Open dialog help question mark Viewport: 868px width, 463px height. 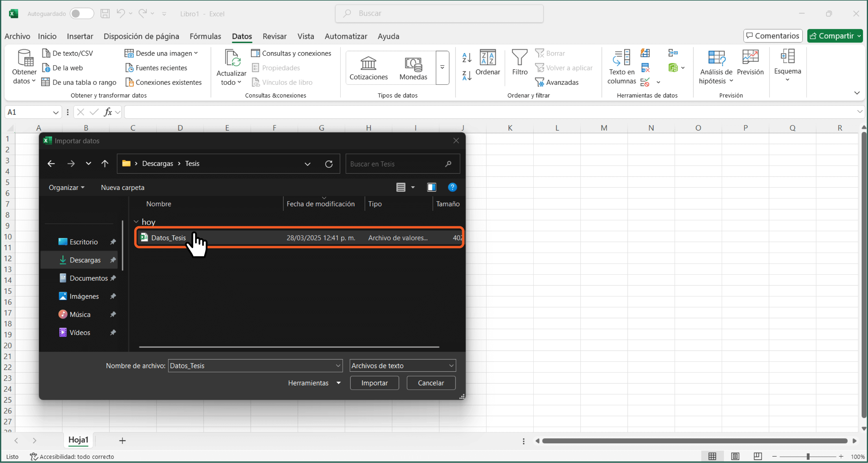tap(452, 187)
